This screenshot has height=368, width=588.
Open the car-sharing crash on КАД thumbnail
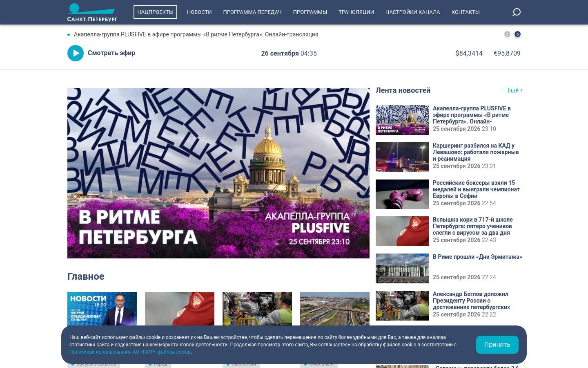coord(402,157)
